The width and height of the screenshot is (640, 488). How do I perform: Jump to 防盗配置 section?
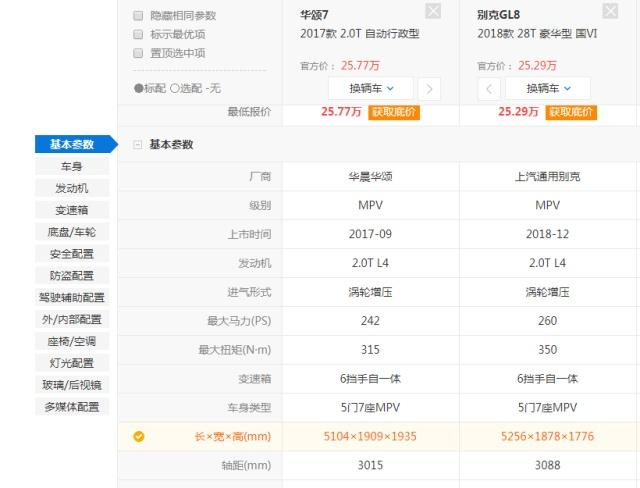point(72,276)
